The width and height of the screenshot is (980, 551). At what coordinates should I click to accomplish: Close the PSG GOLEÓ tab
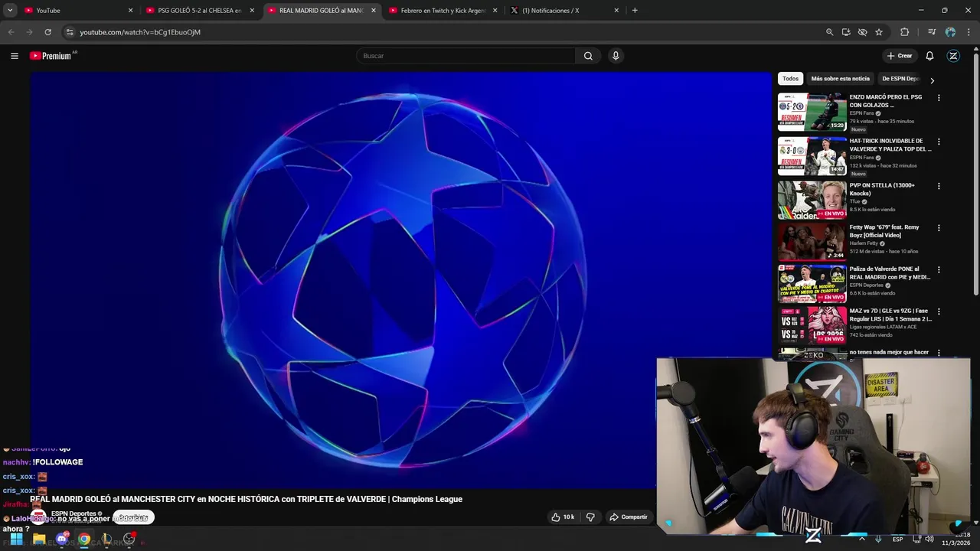click(x=252, y=11)
